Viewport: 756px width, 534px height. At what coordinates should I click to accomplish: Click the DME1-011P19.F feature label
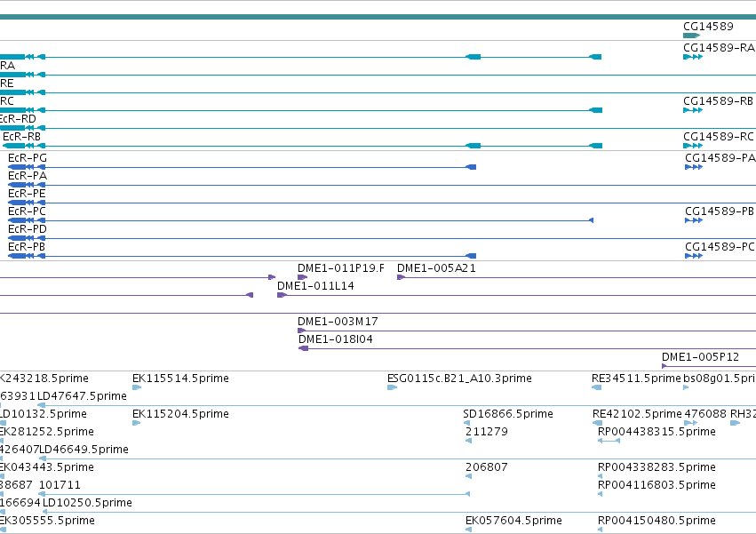pos(341,268)
